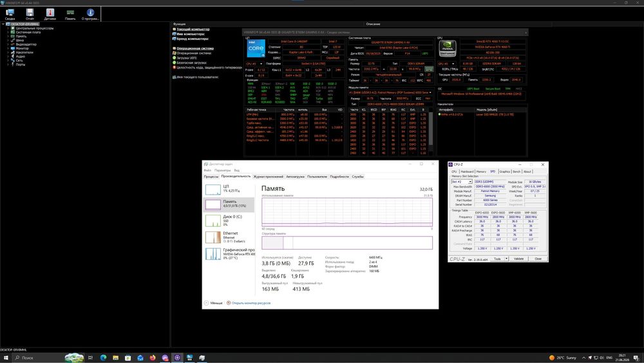Select the Ethernet graph in Task Manager
Screen dimensions: 644x363
coord(213,237)
